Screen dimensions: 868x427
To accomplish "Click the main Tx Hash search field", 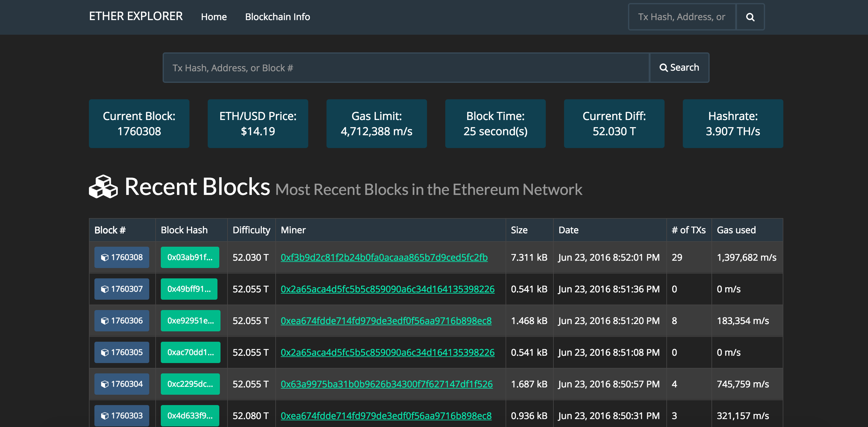I will [404, 67].
